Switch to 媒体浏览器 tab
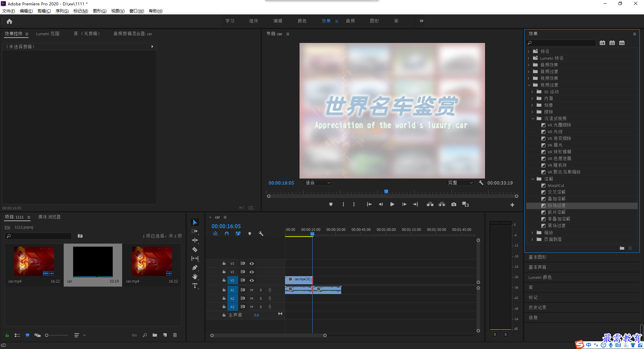Viewport: 644px width, 349px height. pos(49,217)
